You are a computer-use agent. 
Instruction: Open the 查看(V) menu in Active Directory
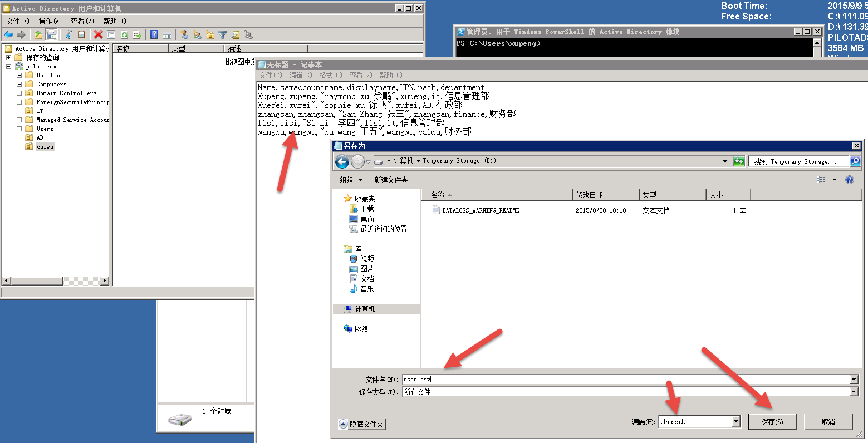point(82,21)
